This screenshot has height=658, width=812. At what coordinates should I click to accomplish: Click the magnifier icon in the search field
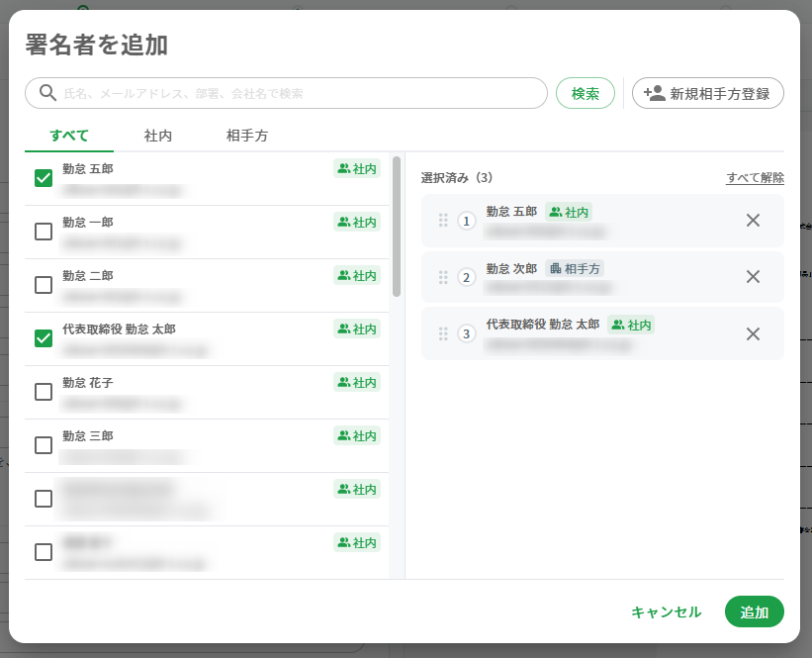click(x=47, y=93)
